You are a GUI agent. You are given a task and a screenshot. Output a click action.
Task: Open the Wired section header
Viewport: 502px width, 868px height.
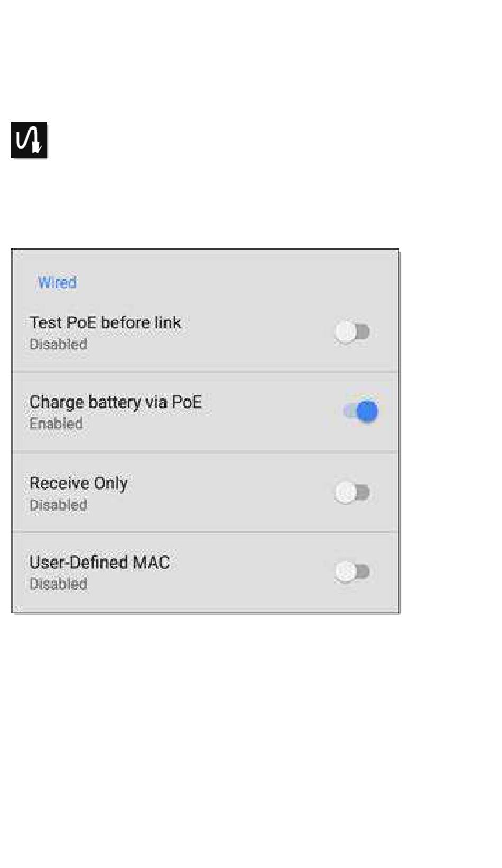pos(57,282)
